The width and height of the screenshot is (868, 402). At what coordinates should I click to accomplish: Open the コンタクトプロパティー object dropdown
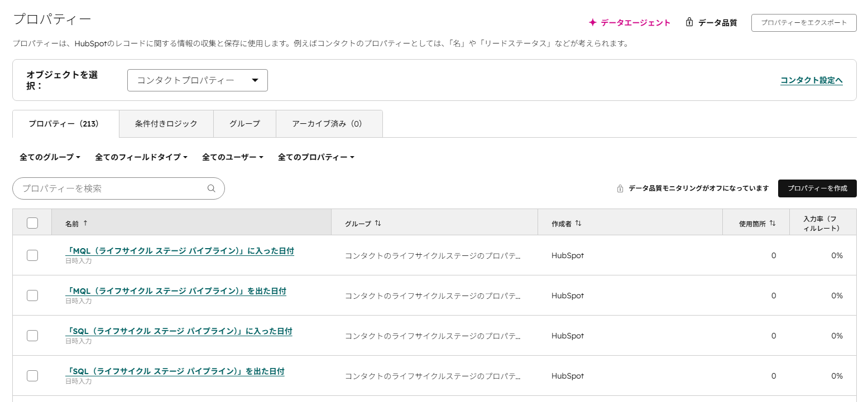[x=198, y=80]
